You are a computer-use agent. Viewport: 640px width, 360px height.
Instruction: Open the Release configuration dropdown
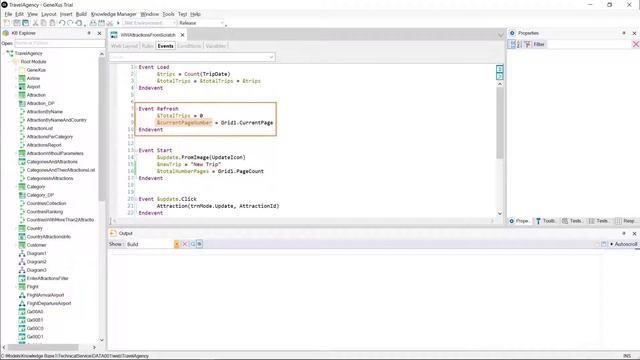coord(222,23)
